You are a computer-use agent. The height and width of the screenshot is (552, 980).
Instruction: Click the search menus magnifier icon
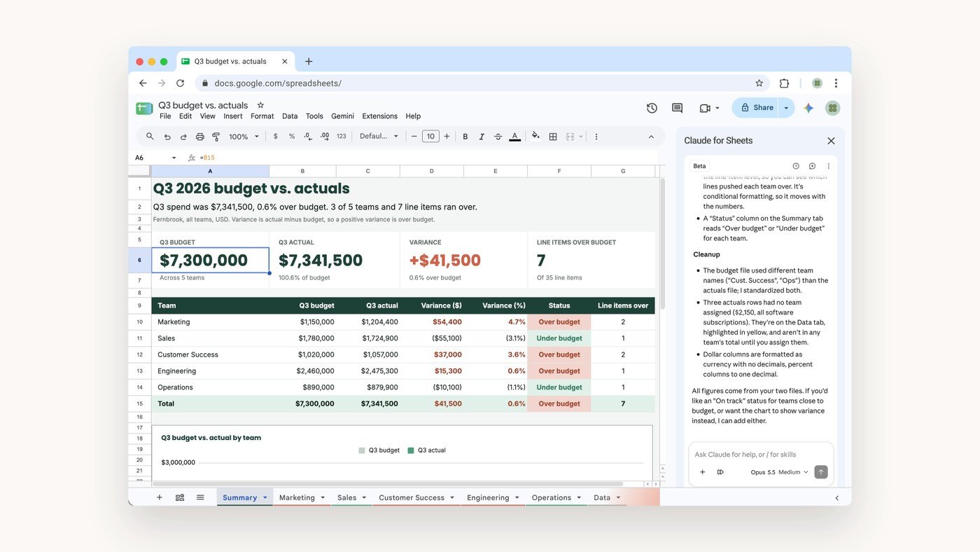pyautogui.click(x=150, y=137)
